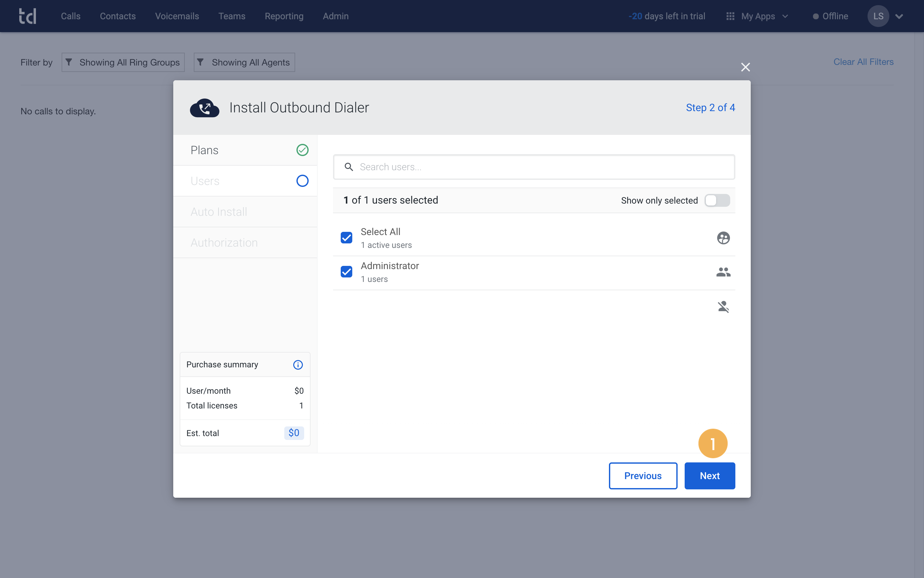The height and width of the screenshot is (578, 924).
Task: Click the Next button
Action: pyautogui.click(x=709, y=476)
